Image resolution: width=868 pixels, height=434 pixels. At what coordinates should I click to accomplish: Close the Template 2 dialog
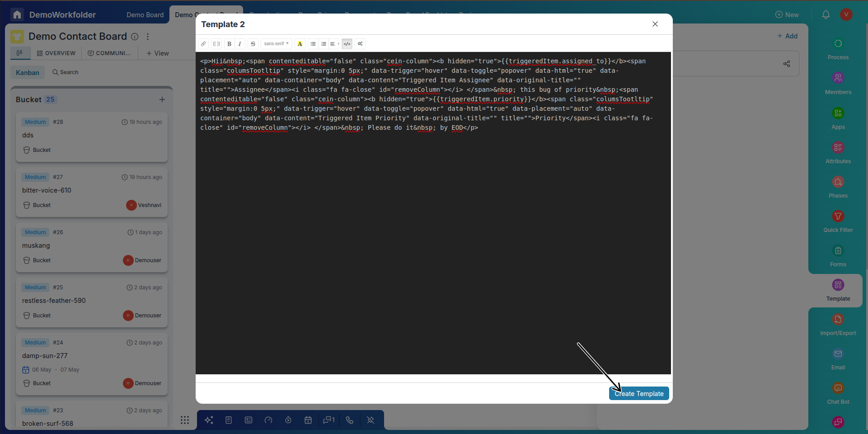point(655,24)
